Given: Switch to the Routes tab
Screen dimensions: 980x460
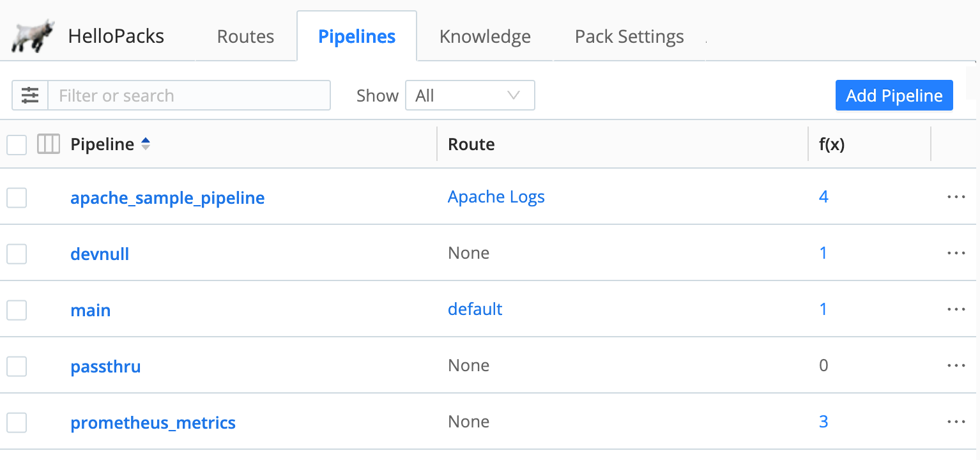Looking at the screenshot, I should pos(245,36).
